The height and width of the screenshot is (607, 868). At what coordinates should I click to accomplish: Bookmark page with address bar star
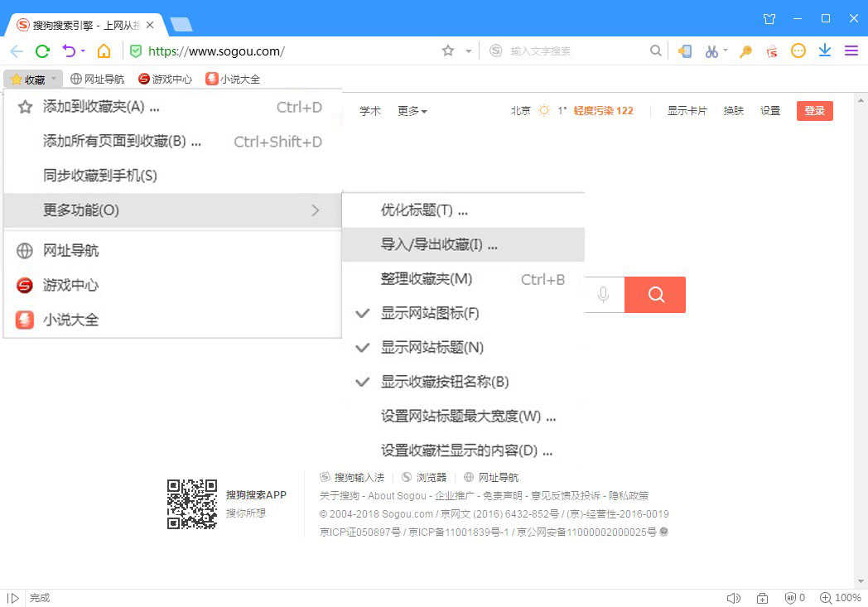pyautogui.click(x=448, y=51)
